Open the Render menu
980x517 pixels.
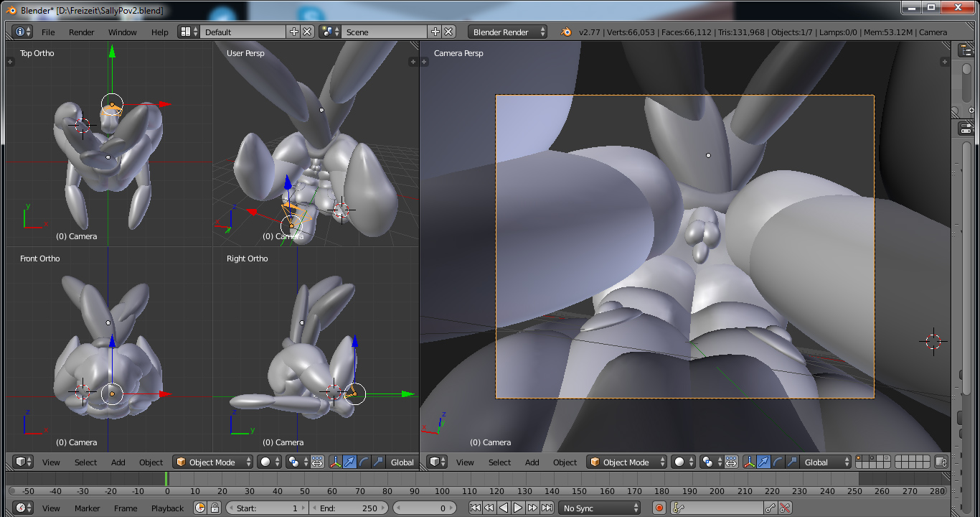(81, 32)
